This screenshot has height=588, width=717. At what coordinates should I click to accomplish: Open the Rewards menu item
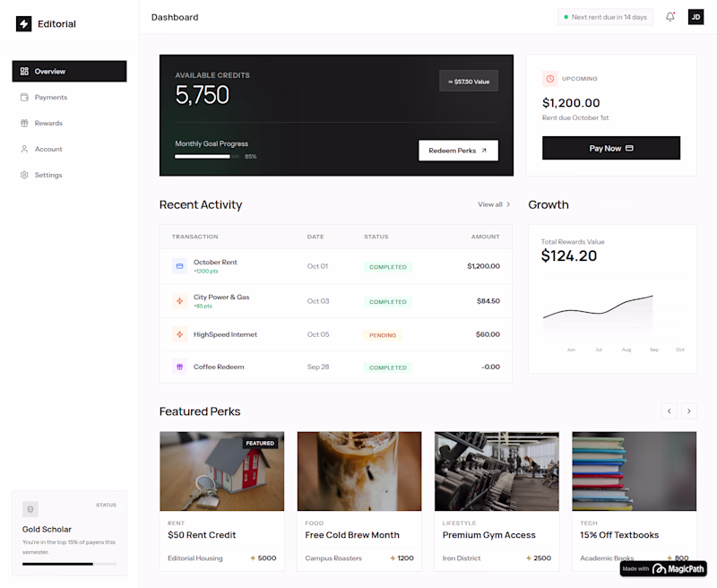[69, 123]
